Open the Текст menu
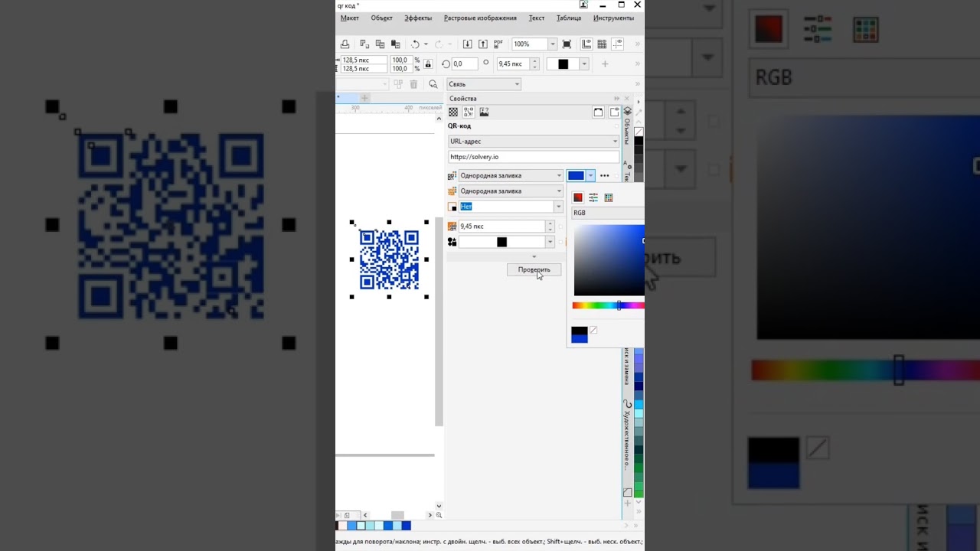The width and height of the screenshot is (980, 551). (537, 18)
